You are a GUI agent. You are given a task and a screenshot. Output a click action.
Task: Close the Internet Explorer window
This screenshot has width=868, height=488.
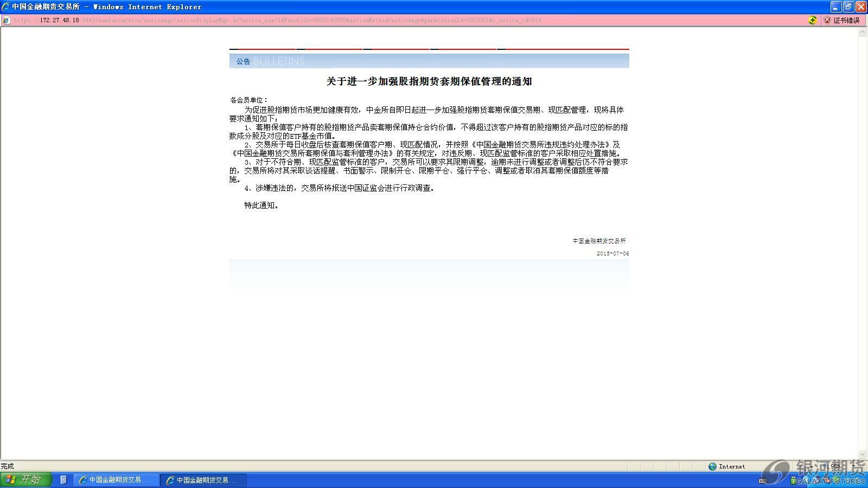(860, 7)
